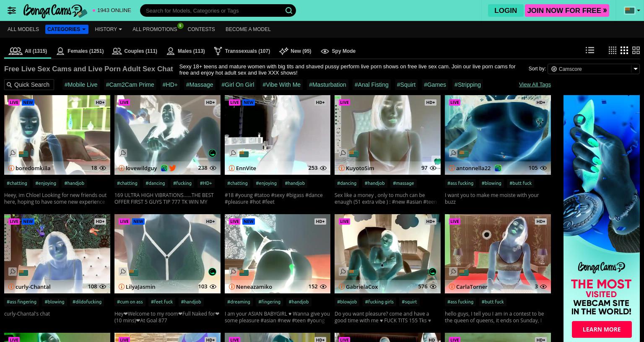644x342 pixels.
Task: Select the Males (113) tab
Action: [x=186, y=51]
